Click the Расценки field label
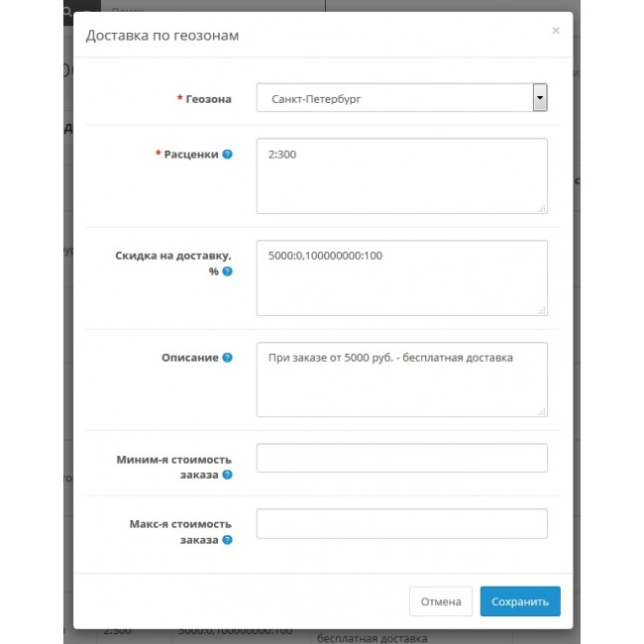Viewport: 644px width, 644px height. pos(192,156)
